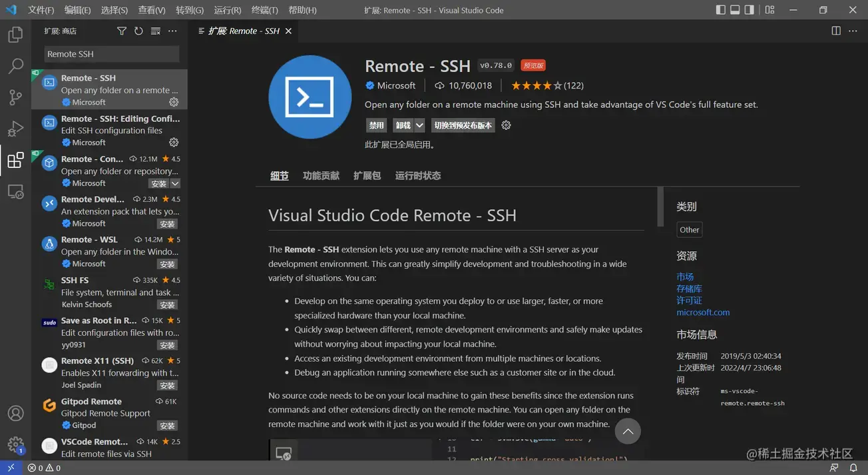Open install dropdown arrow for Remote - Containers

[x=175, y=183]
